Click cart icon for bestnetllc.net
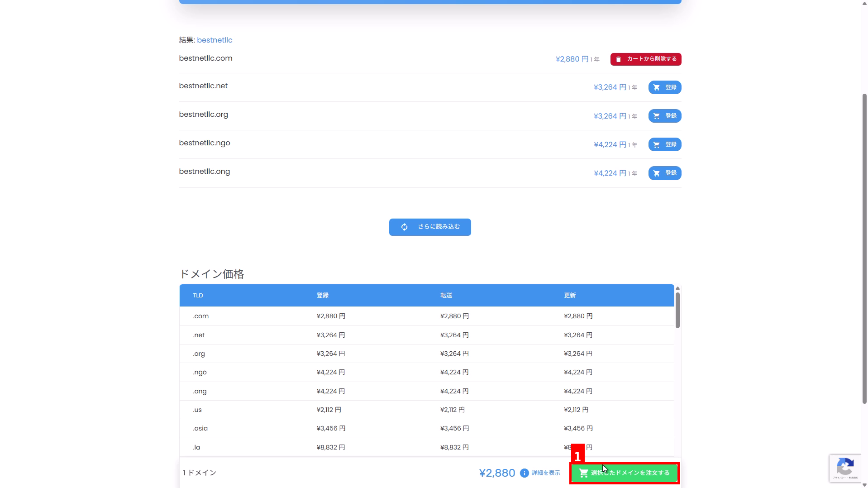 pos(656,87)
